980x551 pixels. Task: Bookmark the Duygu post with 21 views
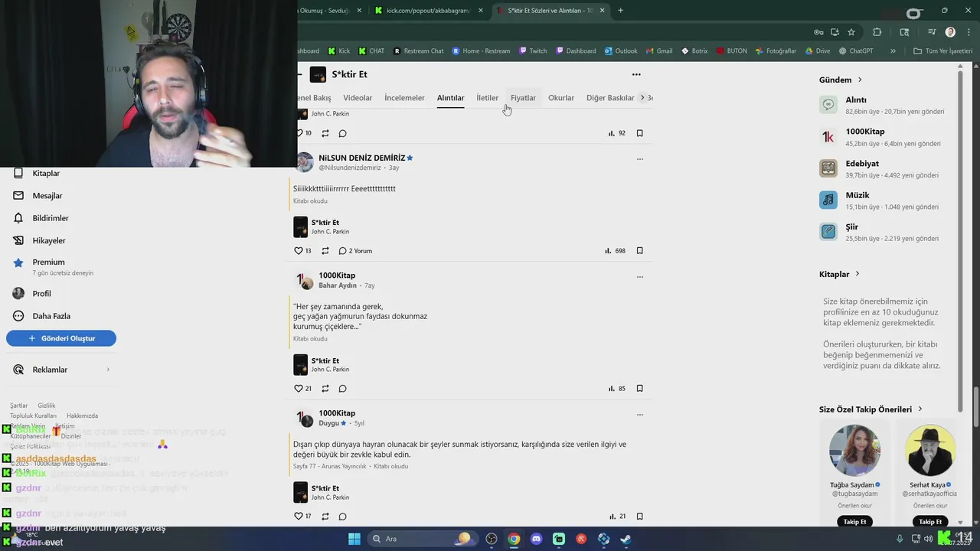[640, 517]
